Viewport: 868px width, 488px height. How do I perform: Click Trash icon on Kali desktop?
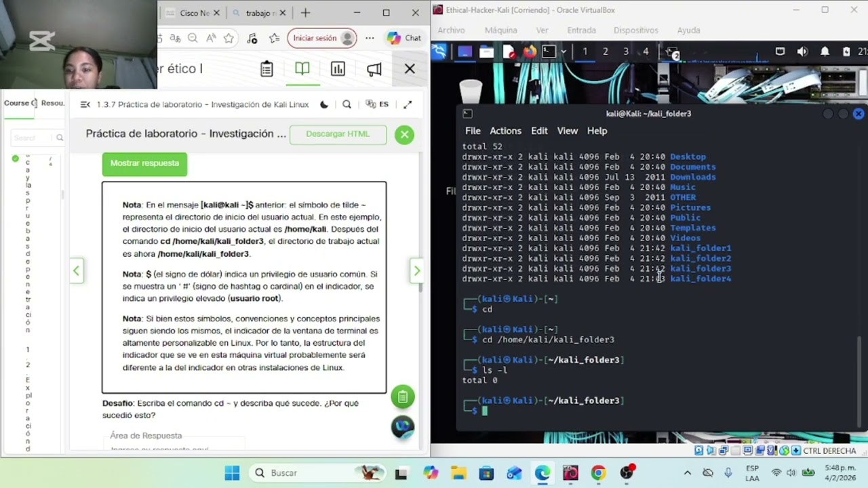pos(470,91)
